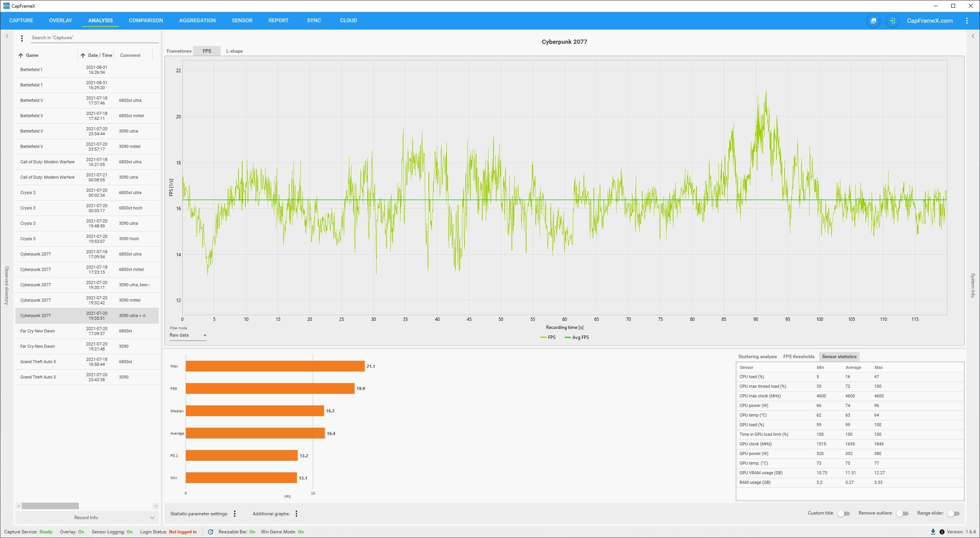The width and height of the screenshot is (980, 538).
Task: Visit the CapFrameX.com link
Action: coord(930,21)
